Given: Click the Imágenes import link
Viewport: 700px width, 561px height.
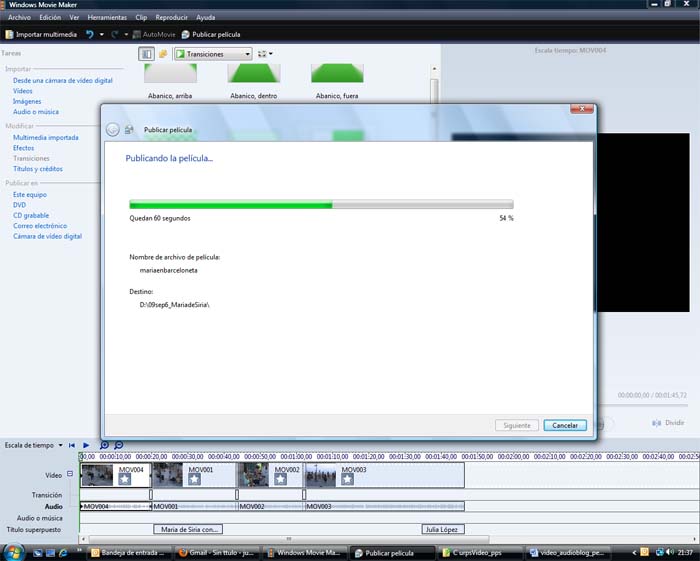Looking at the screenshot, I should coord(27,101).
